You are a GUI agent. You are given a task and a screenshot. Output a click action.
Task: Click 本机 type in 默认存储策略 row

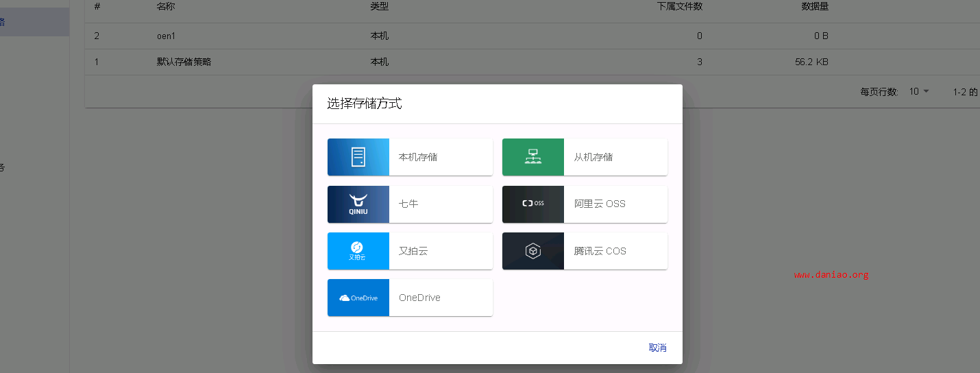pos(380,62)
